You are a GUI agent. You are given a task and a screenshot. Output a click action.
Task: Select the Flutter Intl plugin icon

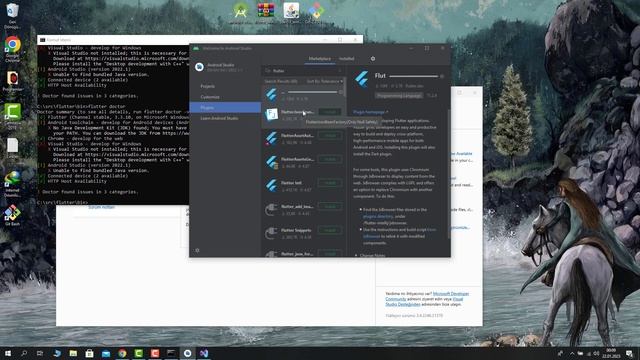[x=271, y=186]
